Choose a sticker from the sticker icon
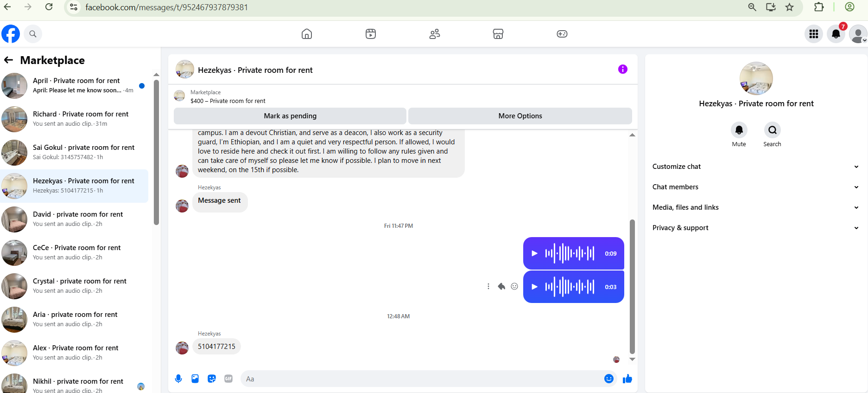This screenshot has width=868, height=393. (212, 379)
